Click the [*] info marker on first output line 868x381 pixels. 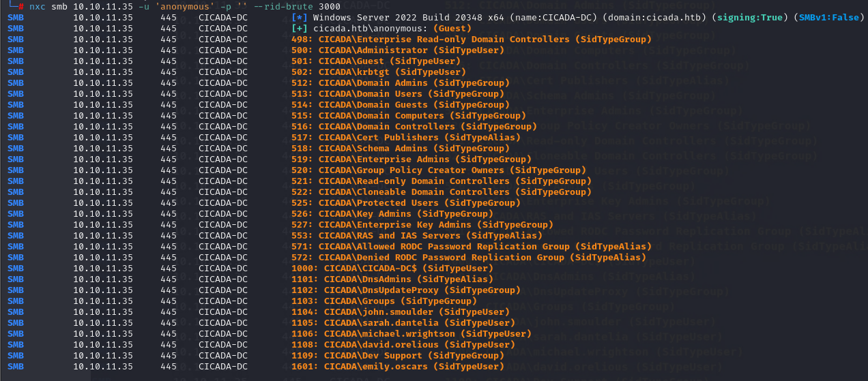tap(299, 18)
